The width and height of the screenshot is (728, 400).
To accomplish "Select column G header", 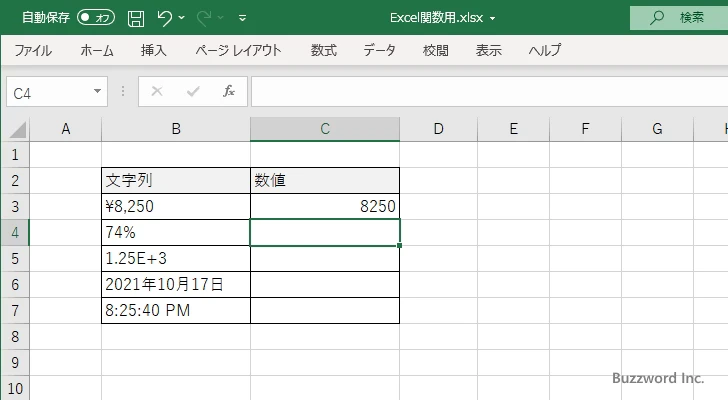I will [657, 129].
